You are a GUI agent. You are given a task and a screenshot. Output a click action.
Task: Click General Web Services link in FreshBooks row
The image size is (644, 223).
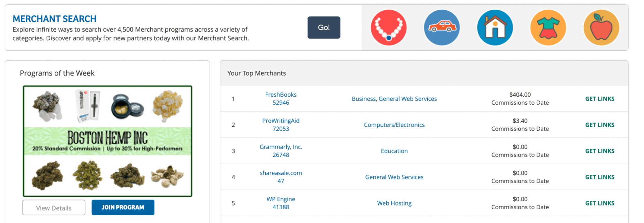point(408,99)
